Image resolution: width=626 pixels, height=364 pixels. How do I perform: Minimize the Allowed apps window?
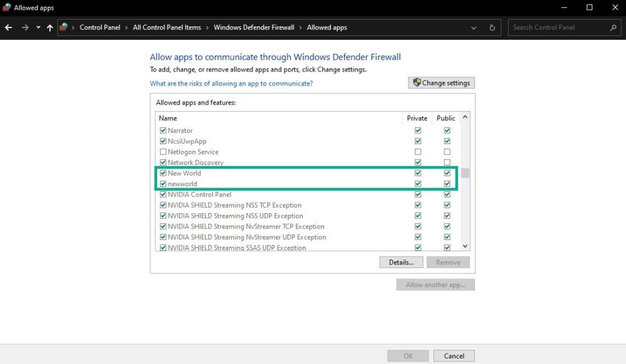[564, 7]
